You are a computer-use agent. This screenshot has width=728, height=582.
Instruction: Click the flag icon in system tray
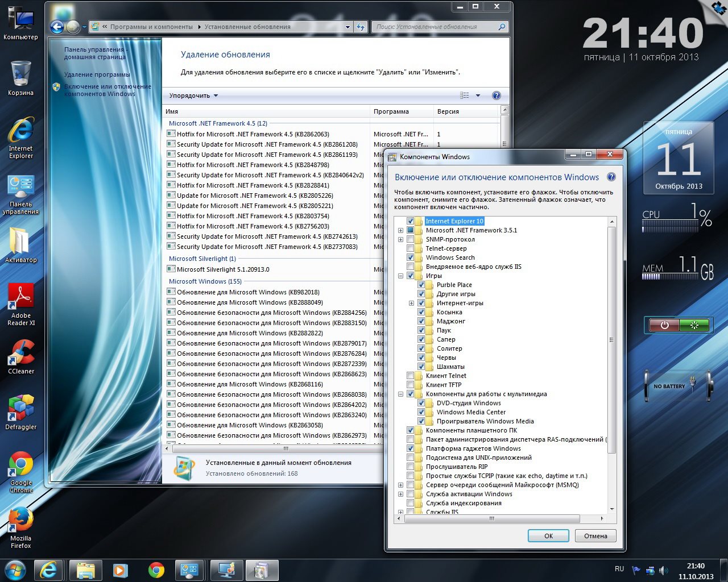(636, 570)
